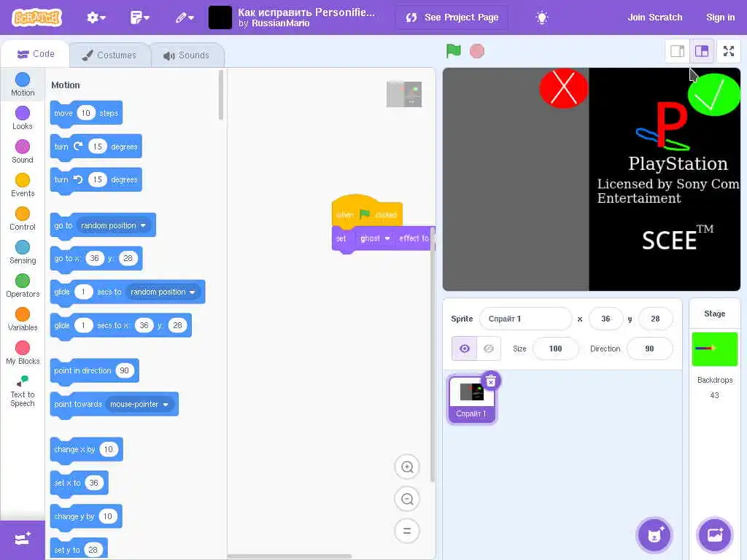Select Text to Speech extension category
Image resolution: width=747 pixels, height=560 pixels.
[x=23, y=391]
